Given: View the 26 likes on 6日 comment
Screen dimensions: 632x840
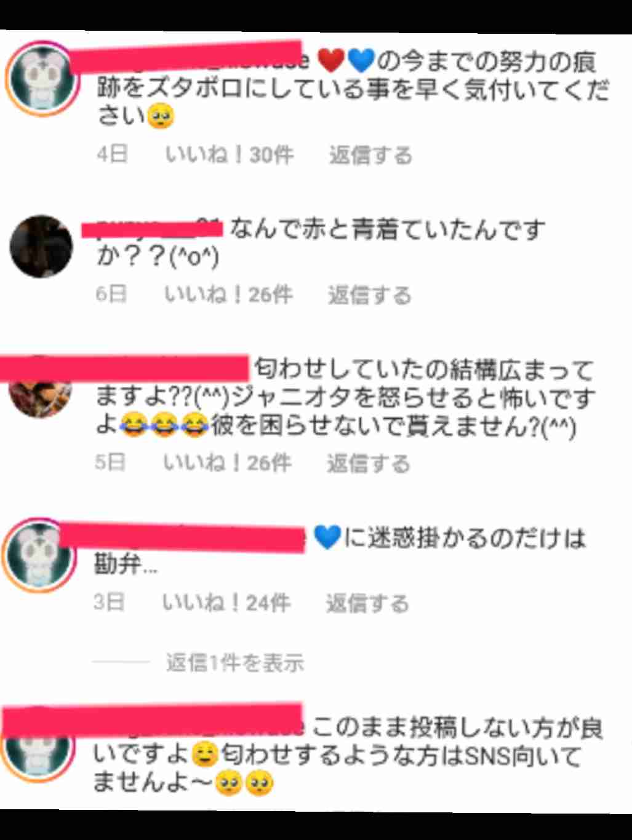Looking at the screenshot, I should pos(228,295).
